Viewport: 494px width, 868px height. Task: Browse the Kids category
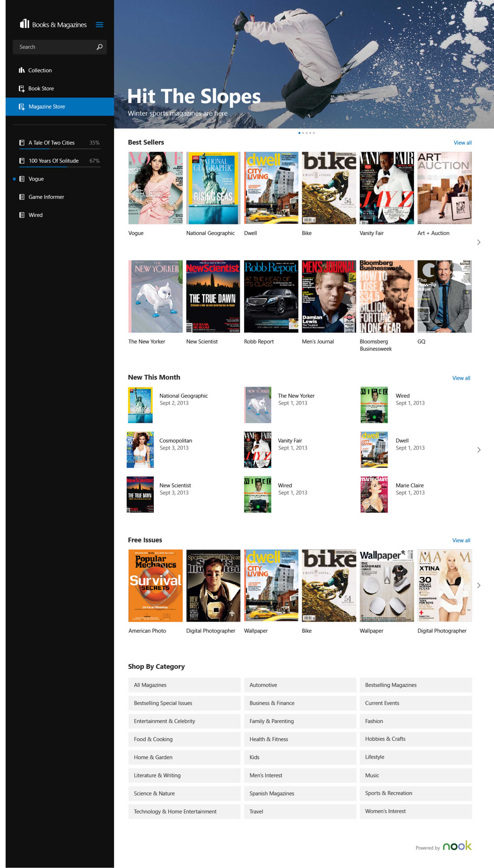pos(300,757)
